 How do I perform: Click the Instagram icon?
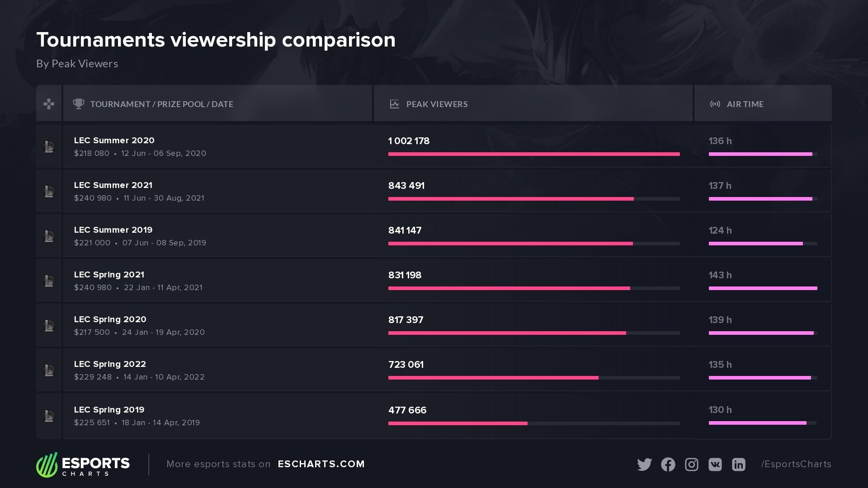tap(691, 465)
